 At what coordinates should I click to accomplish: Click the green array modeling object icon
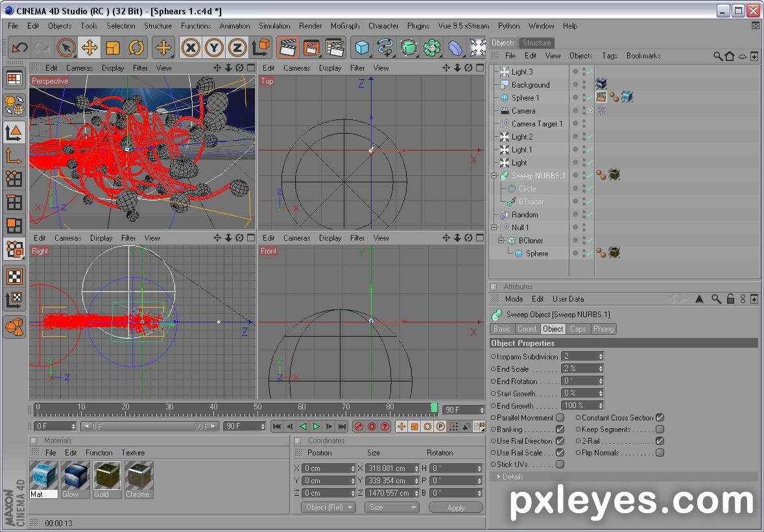pos(432,48)
